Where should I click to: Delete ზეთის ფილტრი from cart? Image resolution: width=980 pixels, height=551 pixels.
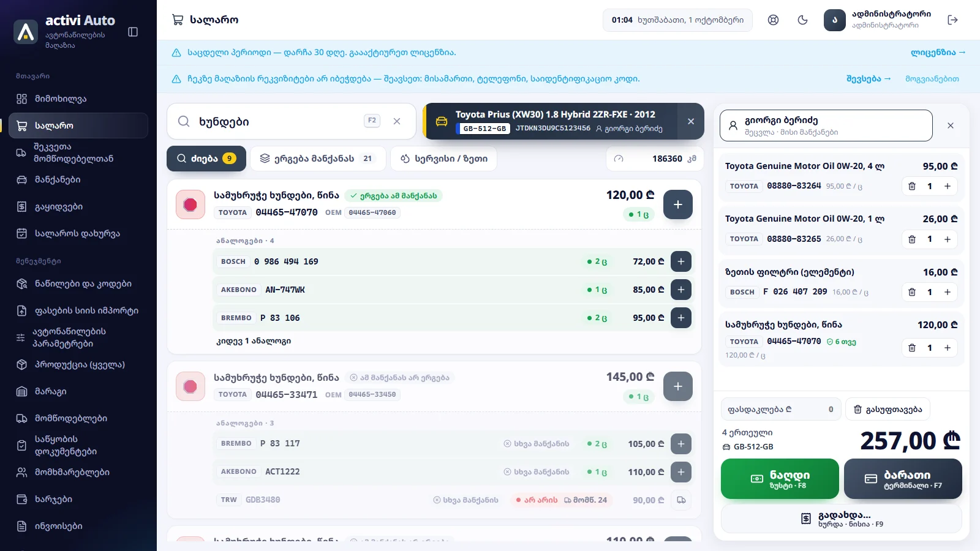pos(912,292)
